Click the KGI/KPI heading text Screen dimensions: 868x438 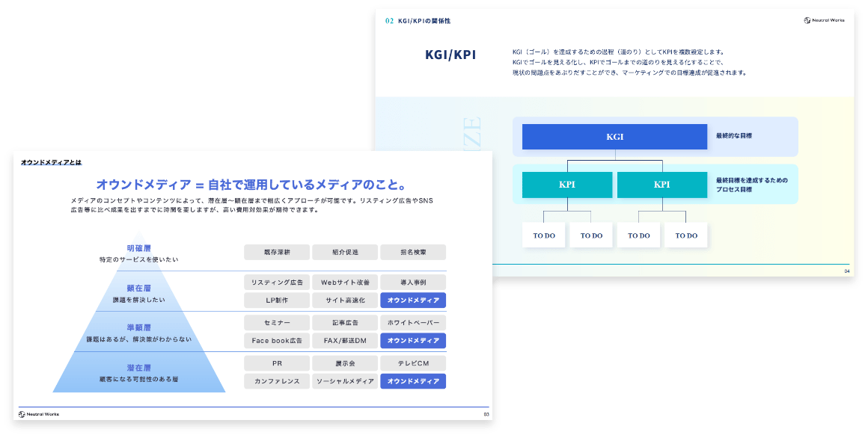[450, 55]
